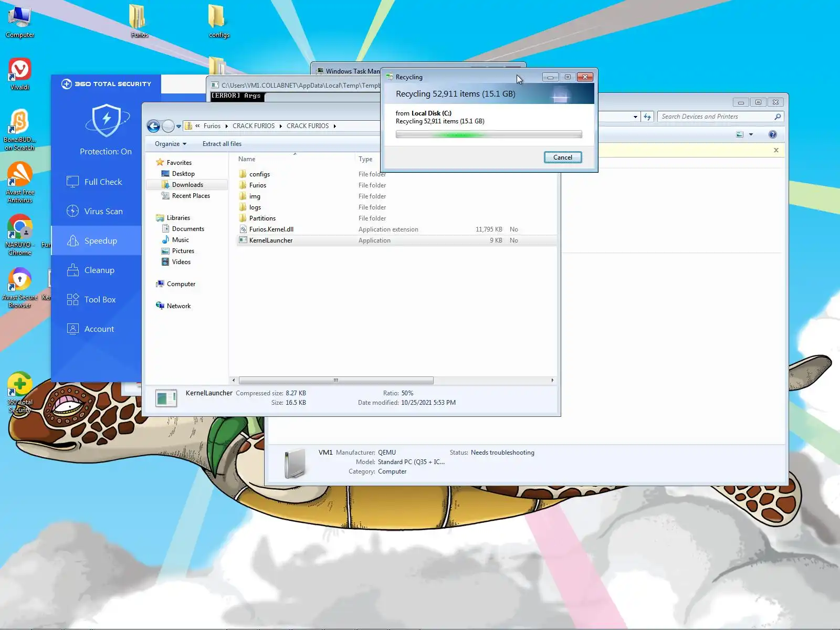Image resolution: width=840 pixels, height=630 pixels.
Task: Select the Partitions folder in the list
Action: [x=397, y=218]
